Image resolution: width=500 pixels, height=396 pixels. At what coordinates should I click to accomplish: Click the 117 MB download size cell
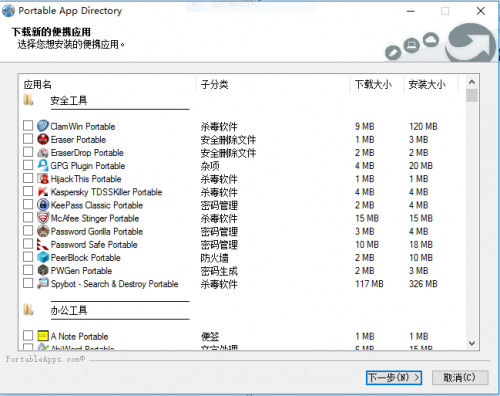369,284
